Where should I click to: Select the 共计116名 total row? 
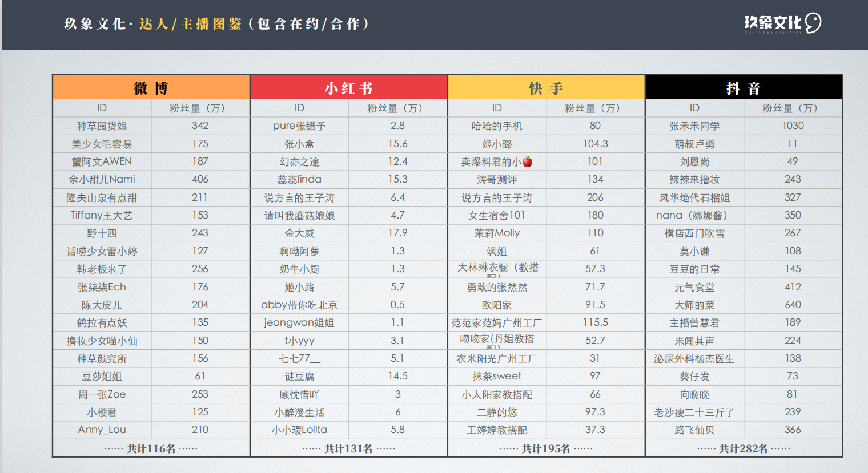[151, 448]
